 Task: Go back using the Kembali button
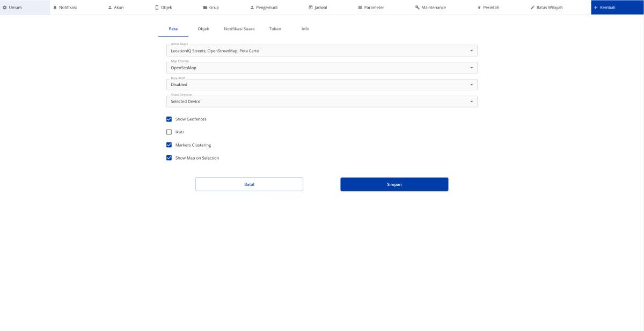pyautogui.click(x=617, y=8)
